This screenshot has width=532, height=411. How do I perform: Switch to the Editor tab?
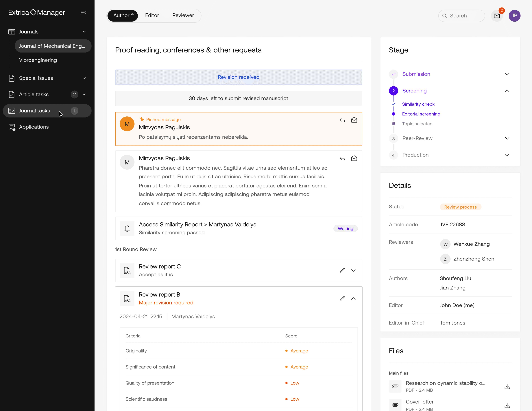point(152,15)
